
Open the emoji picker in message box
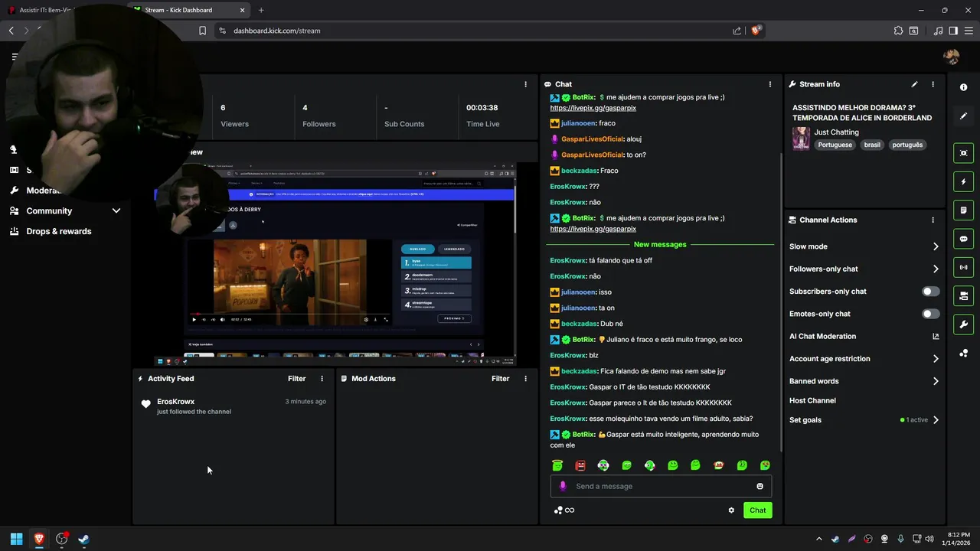click(759, 486)
